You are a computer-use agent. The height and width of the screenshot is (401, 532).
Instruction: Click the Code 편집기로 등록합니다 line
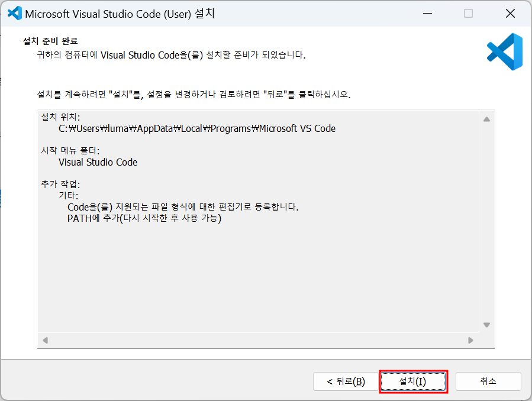183,207
